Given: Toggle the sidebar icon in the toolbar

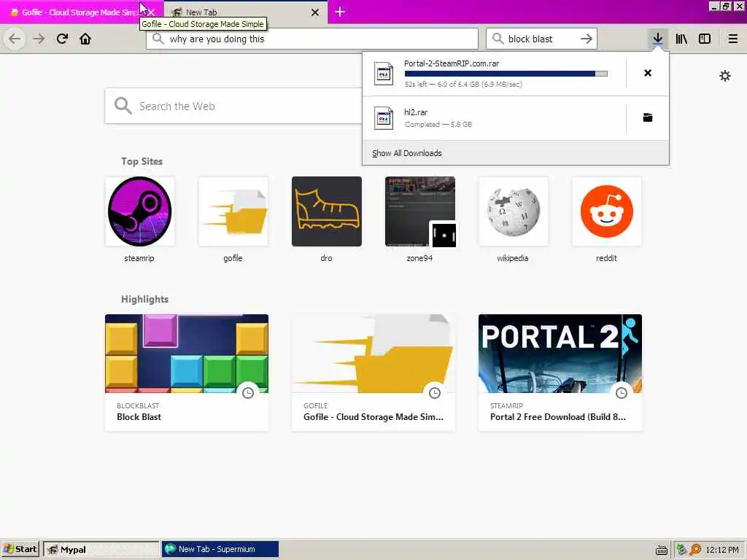Looking at the screenshot, I should [705, 39].
